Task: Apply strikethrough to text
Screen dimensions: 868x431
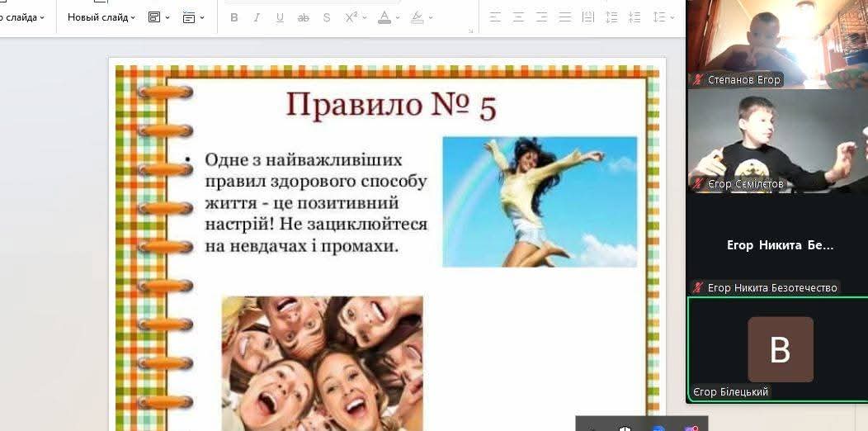Action: (x=303, y=17)
